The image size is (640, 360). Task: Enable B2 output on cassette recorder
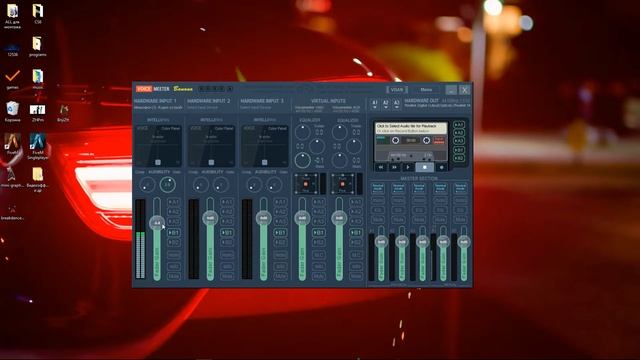tap(459, 158)
